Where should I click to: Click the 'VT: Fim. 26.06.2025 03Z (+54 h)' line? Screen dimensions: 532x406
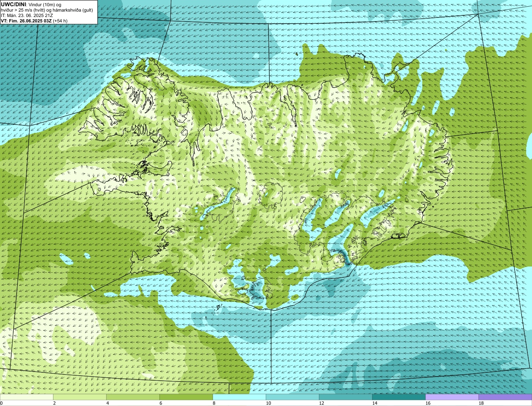tap(34, 20)
